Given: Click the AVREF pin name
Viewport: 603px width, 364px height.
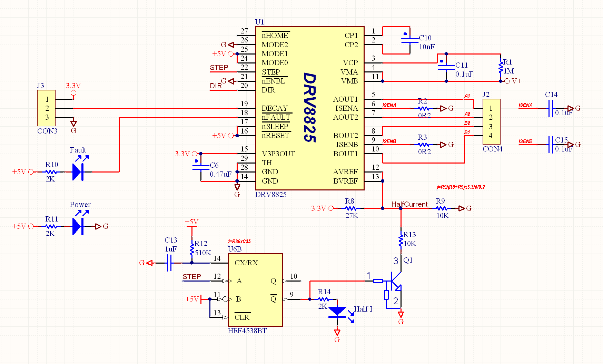Looking at the screenshot, I should pyautogui.click(x=345, y=172).
